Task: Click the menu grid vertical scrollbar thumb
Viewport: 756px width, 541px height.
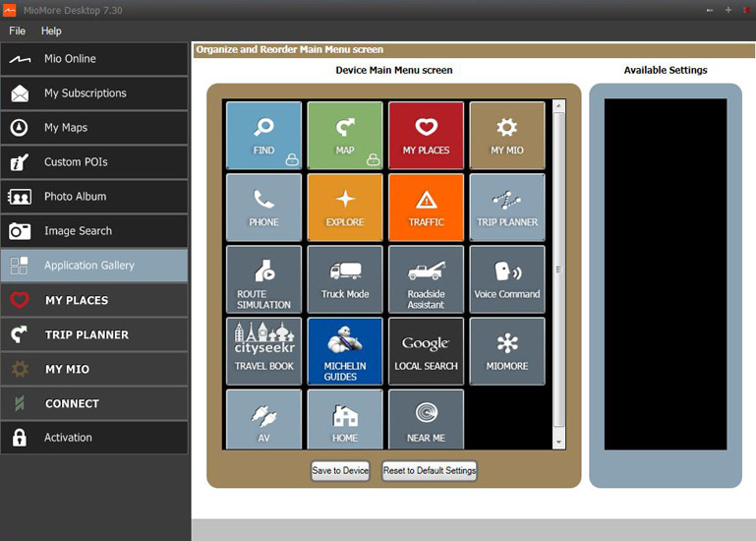Action: tap(558, 270)
